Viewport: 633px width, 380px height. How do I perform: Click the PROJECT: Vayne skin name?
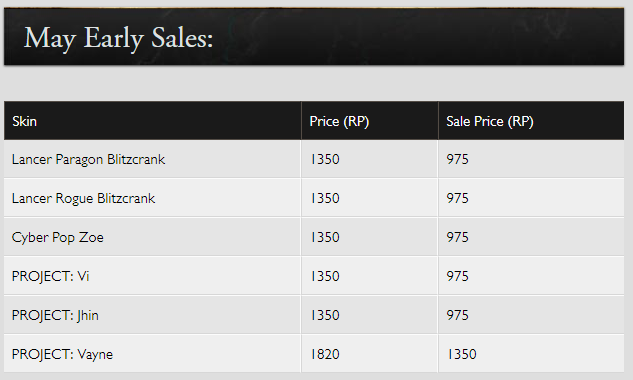pos(63,354)
